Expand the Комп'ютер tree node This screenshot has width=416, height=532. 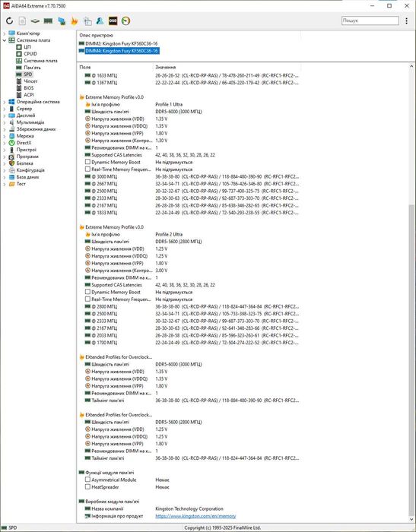4,33
